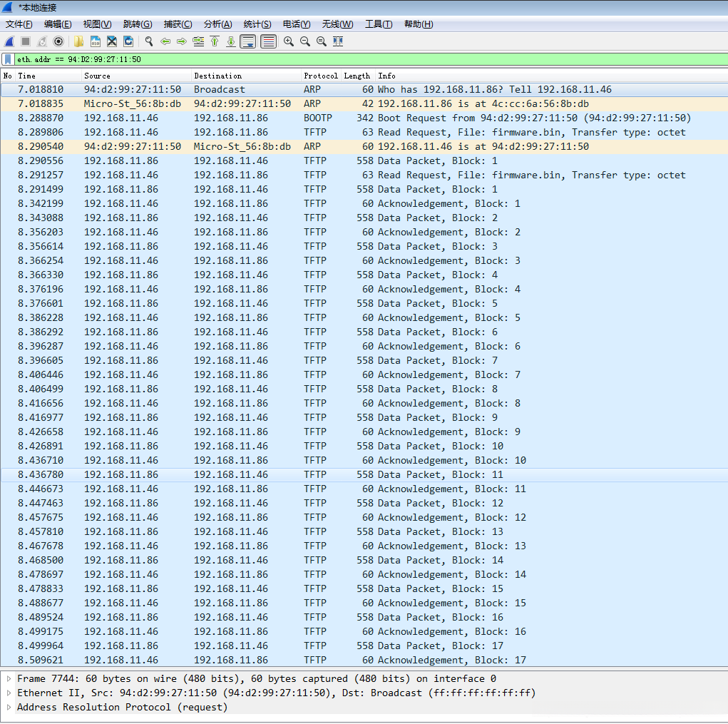This screenshot has width=728, height=724.
Task: Toggle auto-scroll during live capture
Action: point(248,42)
